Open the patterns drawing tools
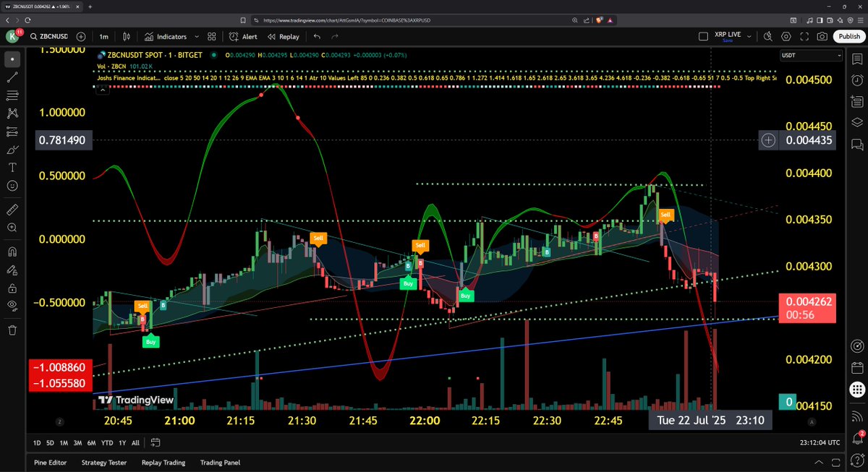The height and width of the screenshot is (472, 868). tap(12, 113)
